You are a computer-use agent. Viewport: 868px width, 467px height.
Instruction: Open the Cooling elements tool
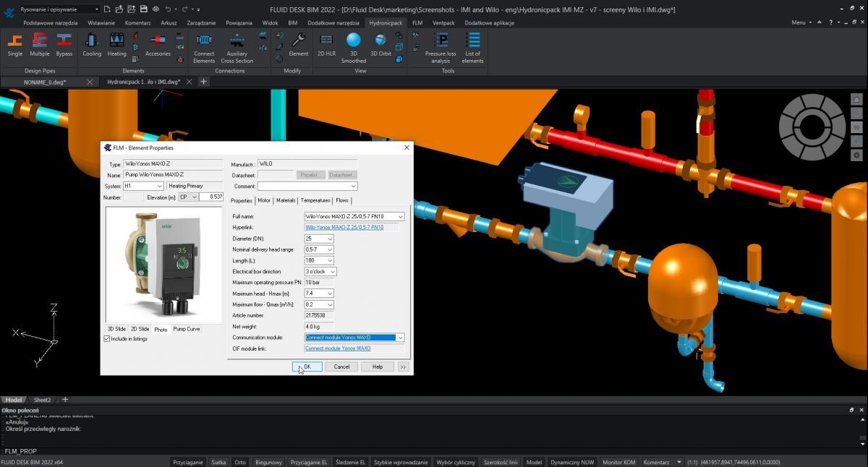pyautogui.click(x=92, y=45)
